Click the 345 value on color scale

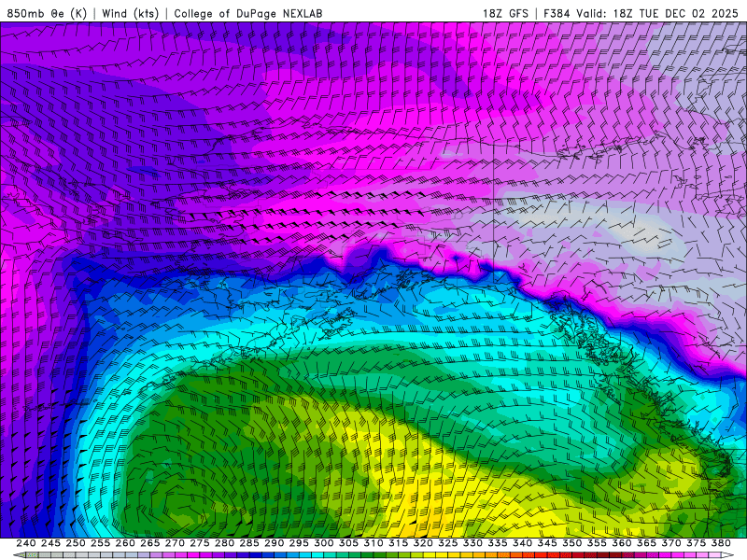coord(547,543)
